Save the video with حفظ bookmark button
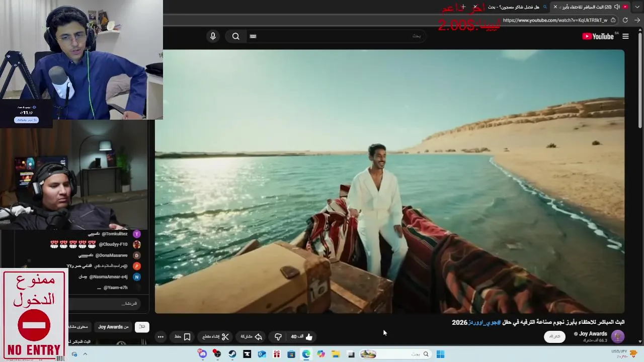Screen dimensions: 644x362 click(x=182, y=337)
